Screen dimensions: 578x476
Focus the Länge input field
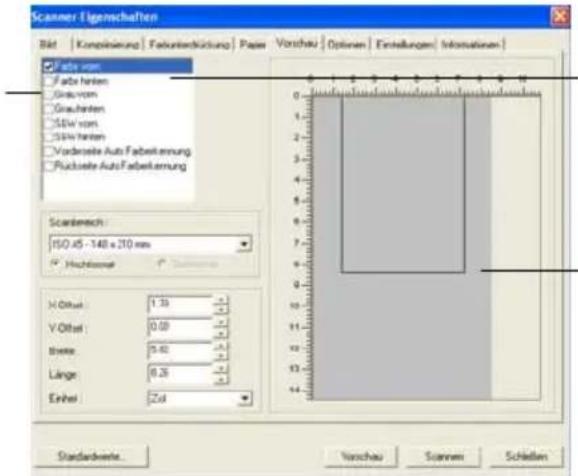181,374
